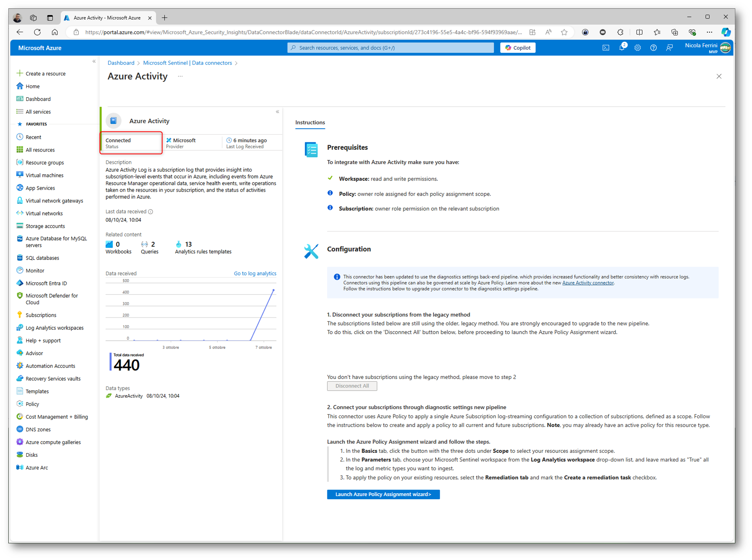Refresh the browser page
The width and height of the screenshot is (752, 560).
37,32
